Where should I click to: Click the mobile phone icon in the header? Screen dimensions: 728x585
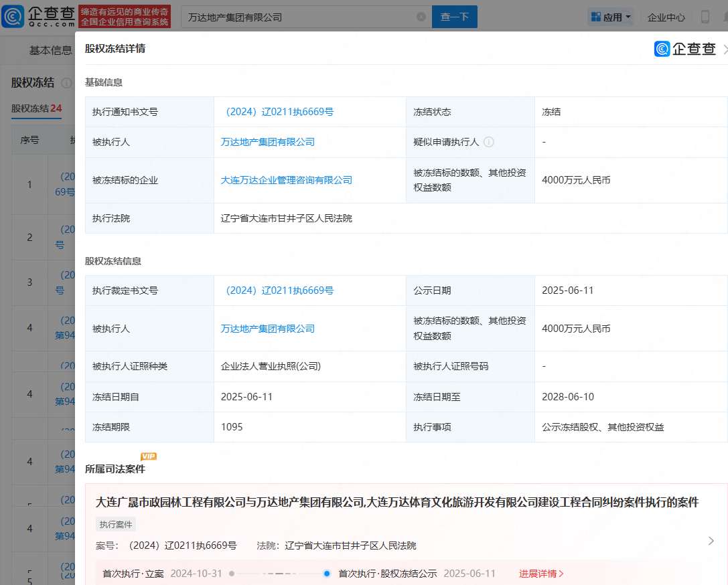pos(705,17)
